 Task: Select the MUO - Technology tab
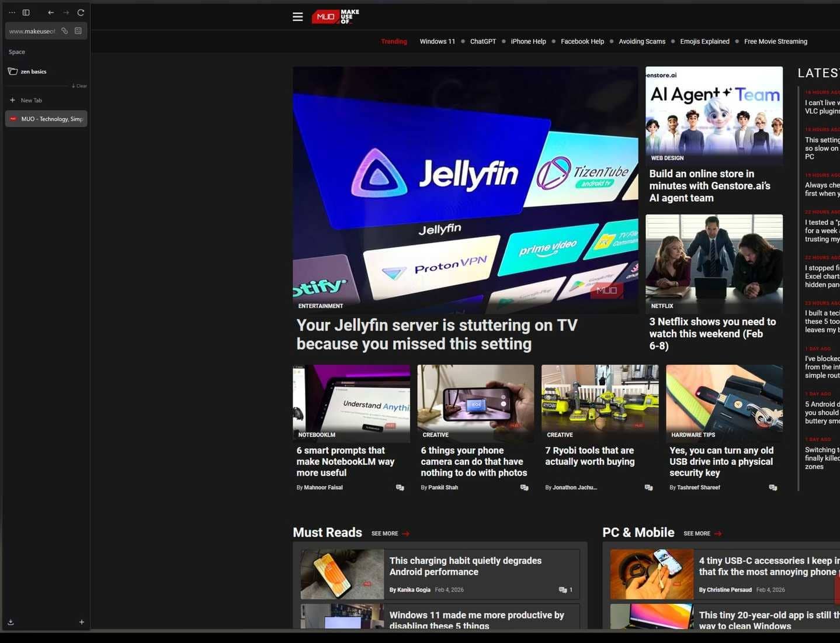[x=46, y=119]
